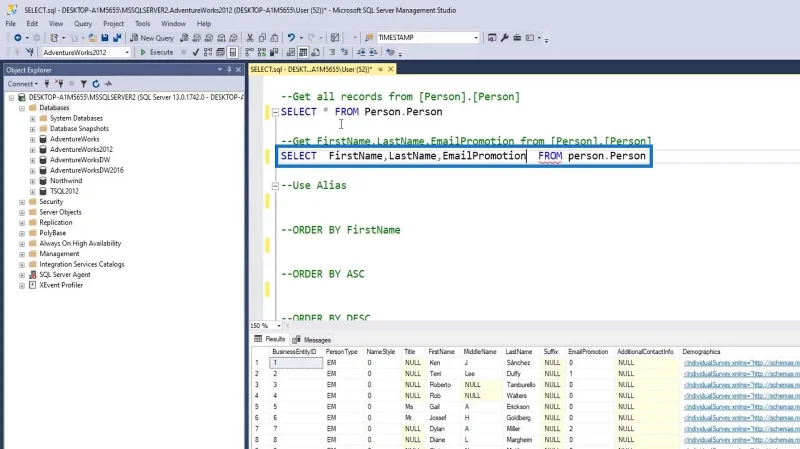Click the Save All icon

[117, 38]
